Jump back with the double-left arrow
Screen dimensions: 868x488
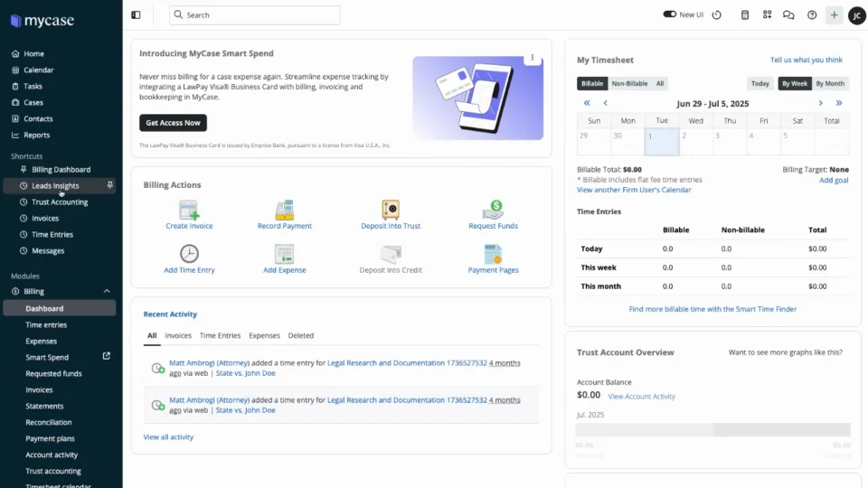point(587,103)
